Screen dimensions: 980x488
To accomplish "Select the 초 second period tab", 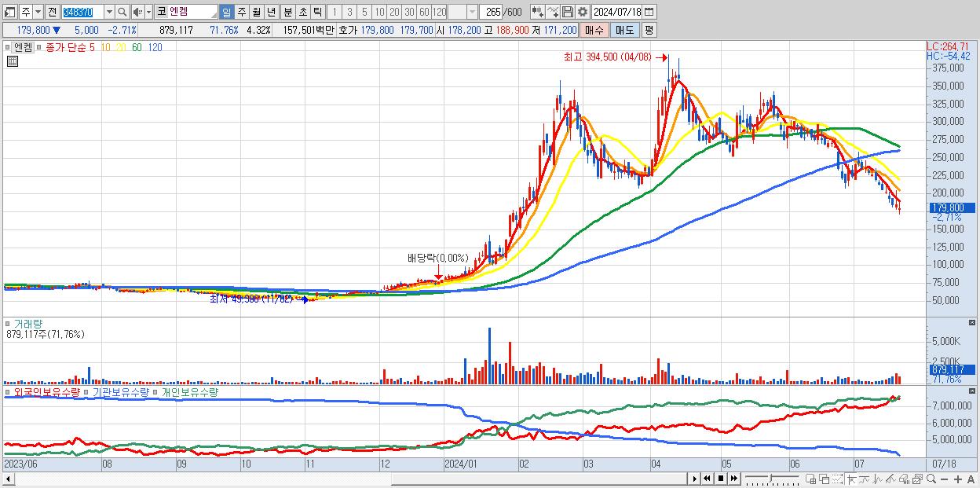I will coord(302,12).
